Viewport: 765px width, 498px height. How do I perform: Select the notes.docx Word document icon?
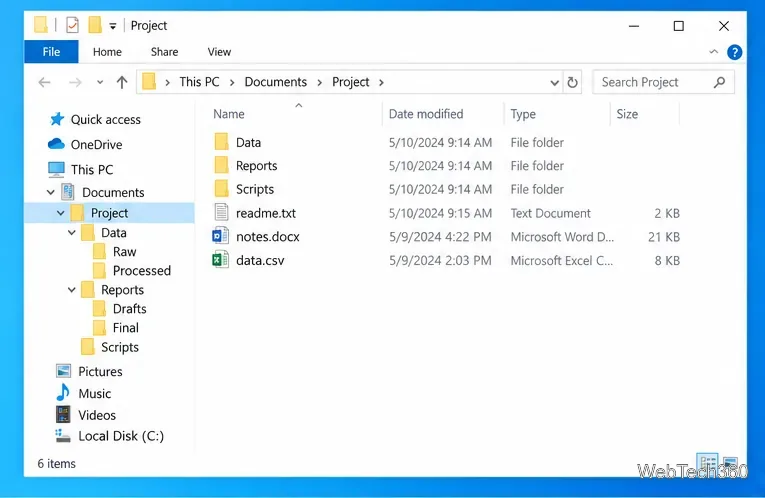click(221, 236)
